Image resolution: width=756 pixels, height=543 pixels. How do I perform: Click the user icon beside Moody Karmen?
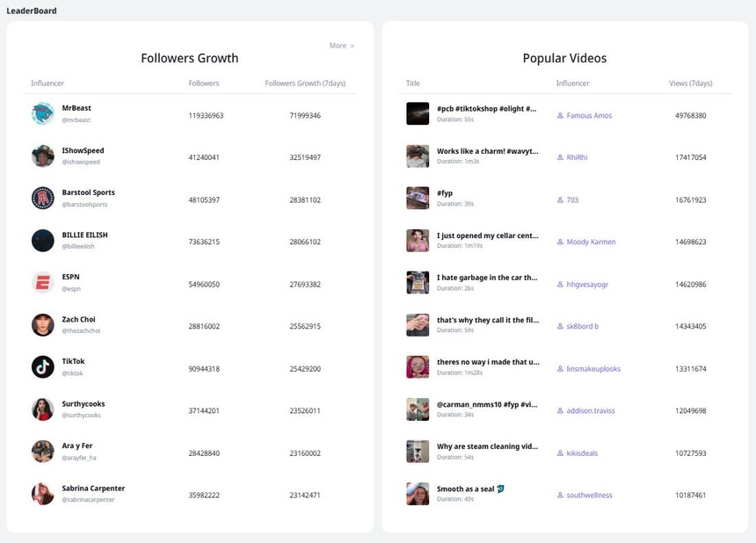560,243
